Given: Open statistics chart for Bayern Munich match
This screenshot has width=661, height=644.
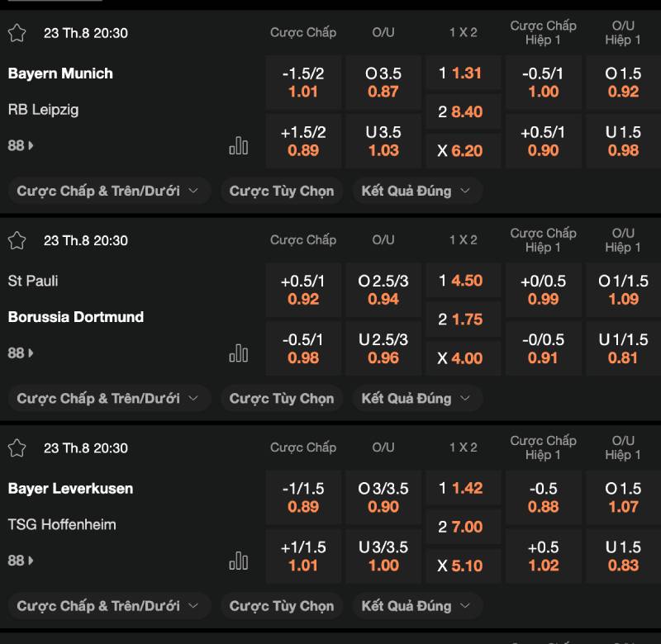Looking at the screenshot, I should coord(238,146).
